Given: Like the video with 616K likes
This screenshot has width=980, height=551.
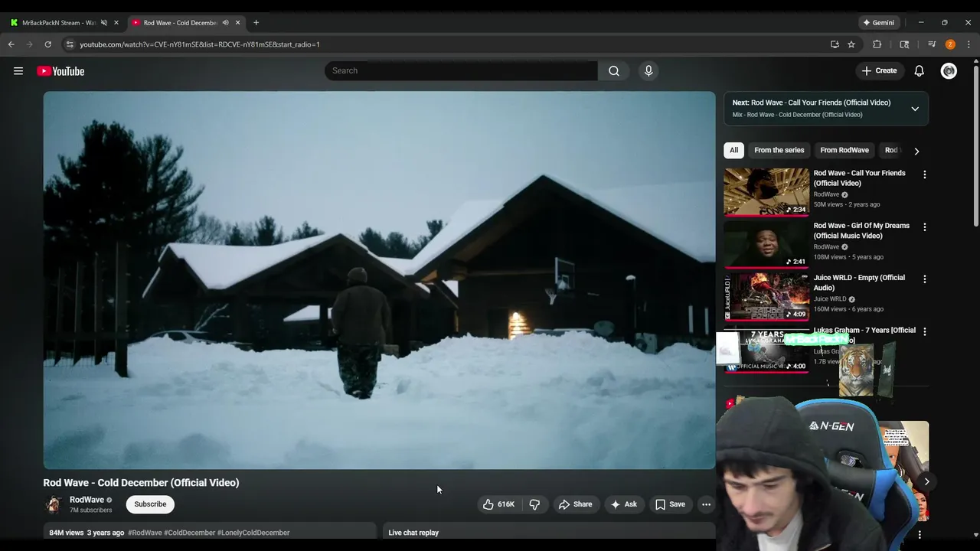Looking at the screenshot, I should point(498,504).
